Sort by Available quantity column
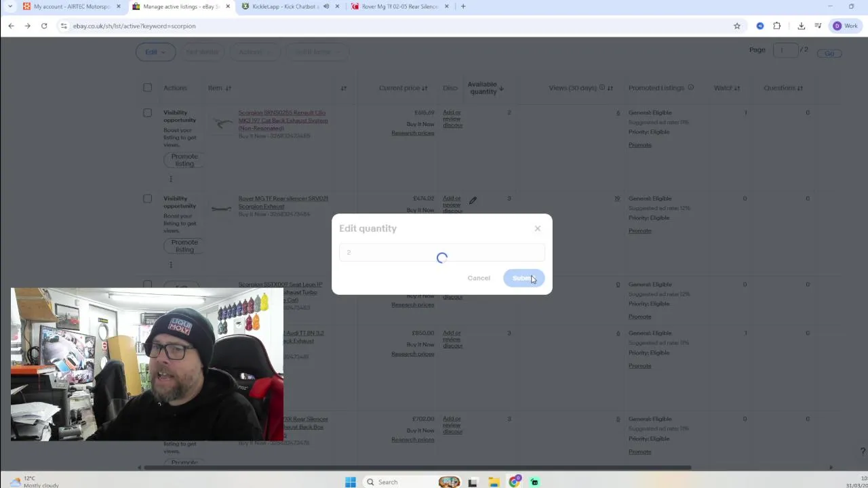This screenshot has width=868, height=488. point(486,88)
